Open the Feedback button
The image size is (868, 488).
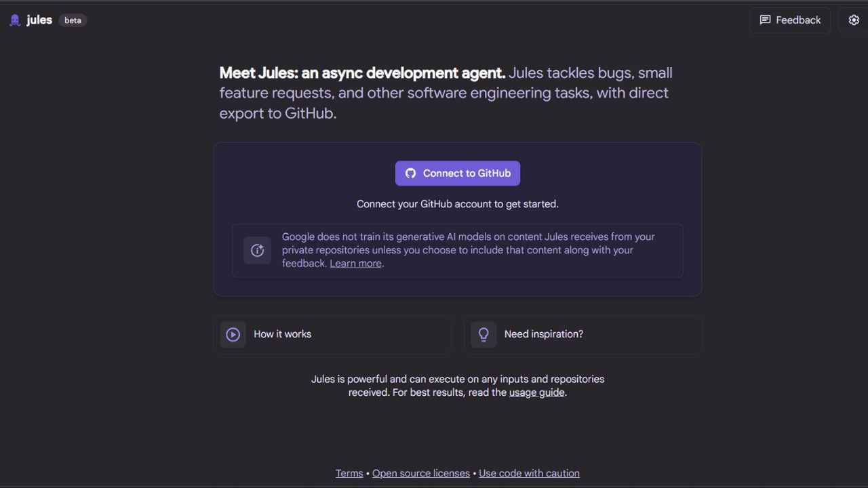click(x=790, y=20)
